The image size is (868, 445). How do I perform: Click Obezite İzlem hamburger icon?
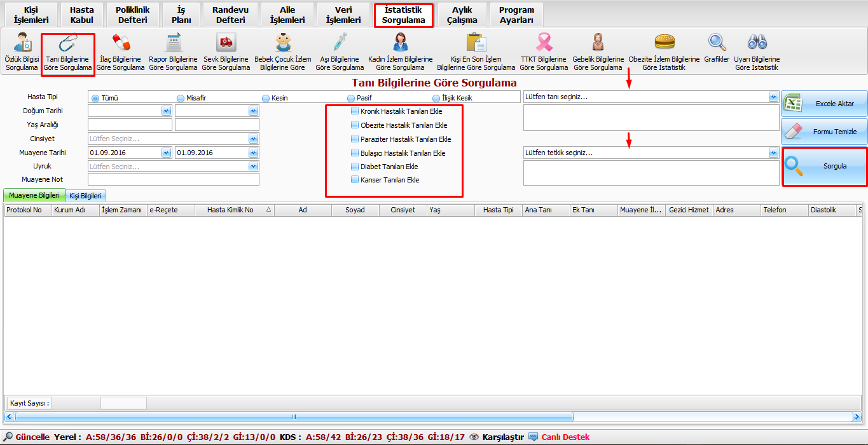click(x=665, y=42)
